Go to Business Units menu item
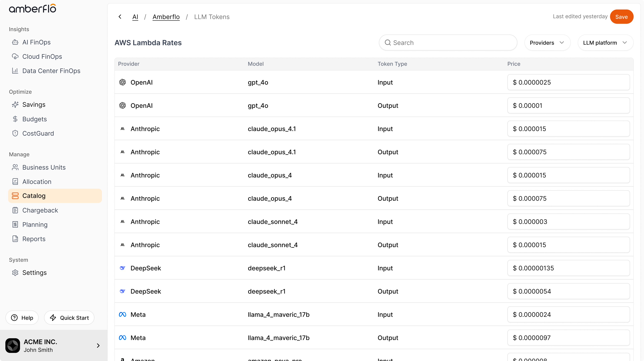This screenshot has width=644, height=361. tap(44, 167)
